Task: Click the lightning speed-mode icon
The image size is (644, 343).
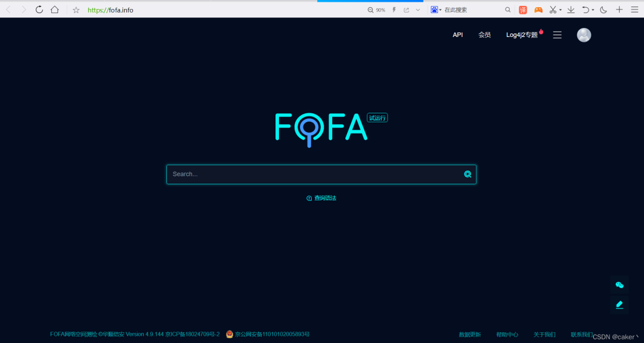Action: 394,10
